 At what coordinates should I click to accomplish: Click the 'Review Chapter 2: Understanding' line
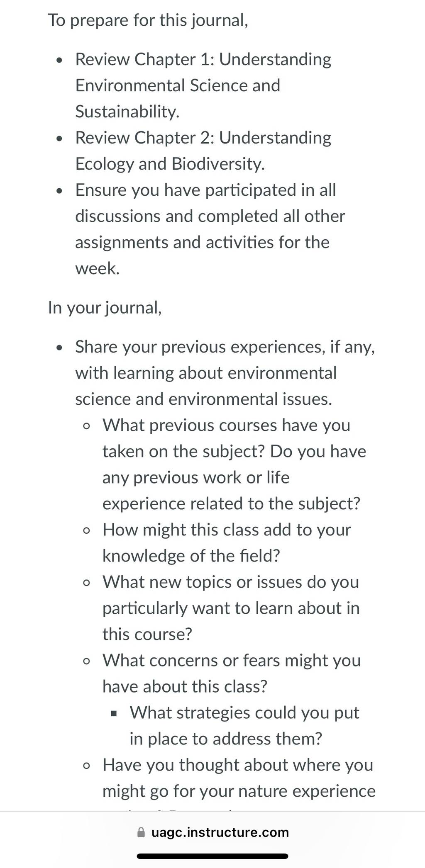pyautogui.click(x=203, y=138)
